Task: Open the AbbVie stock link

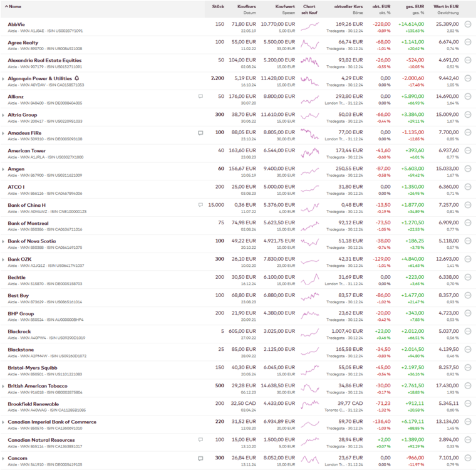Action: [x=16, y=24]
